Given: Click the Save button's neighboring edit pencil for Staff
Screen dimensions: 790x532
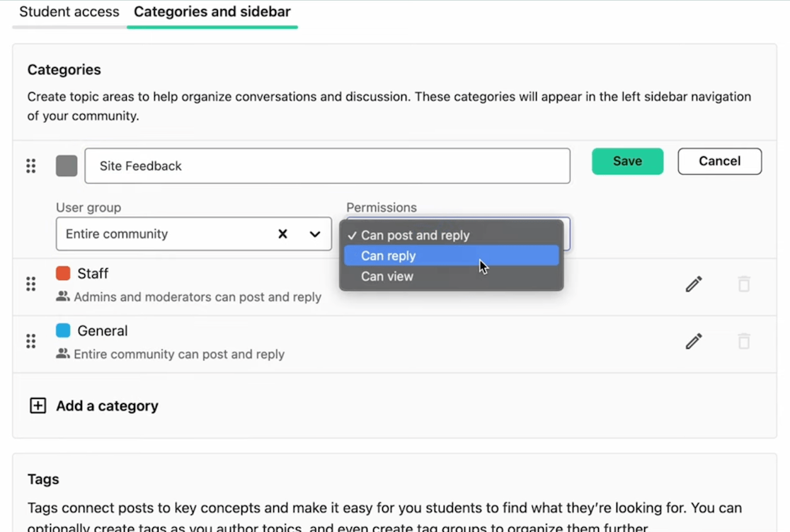Looking at the screenshot, I should (693, 283).
